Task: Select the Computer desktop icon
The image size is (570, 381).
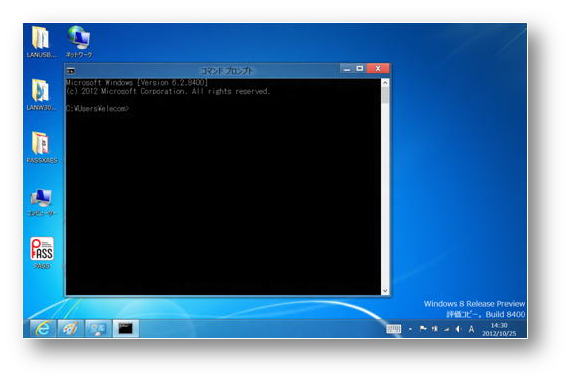Action: 41,202
